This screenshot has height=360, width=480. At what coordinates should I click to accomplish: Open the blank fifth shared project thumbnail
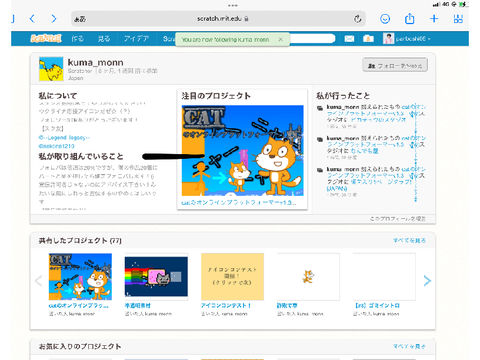(x=384, y=276)
